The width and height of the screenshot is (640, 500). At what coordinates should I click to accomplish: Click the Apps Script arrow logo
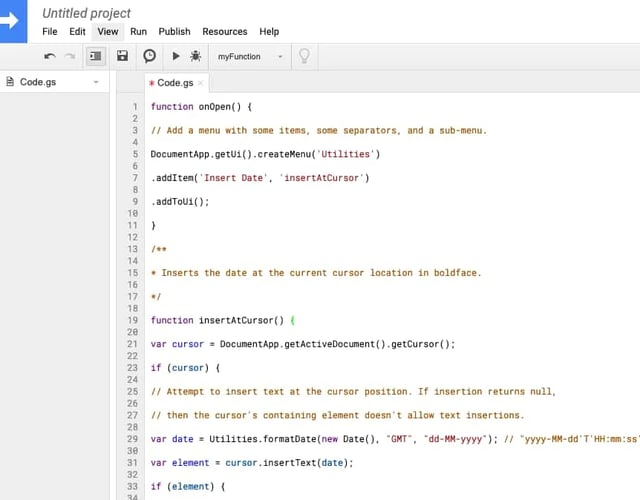(x=14, y=21)
